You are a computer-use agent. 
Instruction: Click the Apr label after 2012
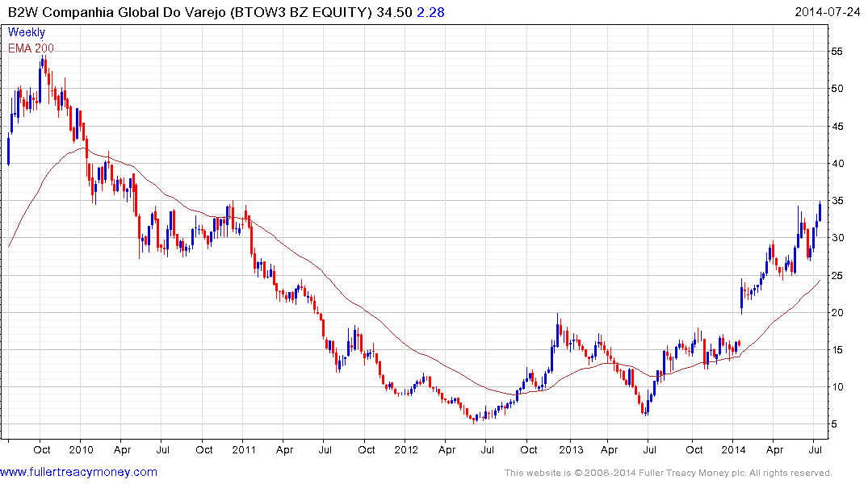(x=447, y=450)
